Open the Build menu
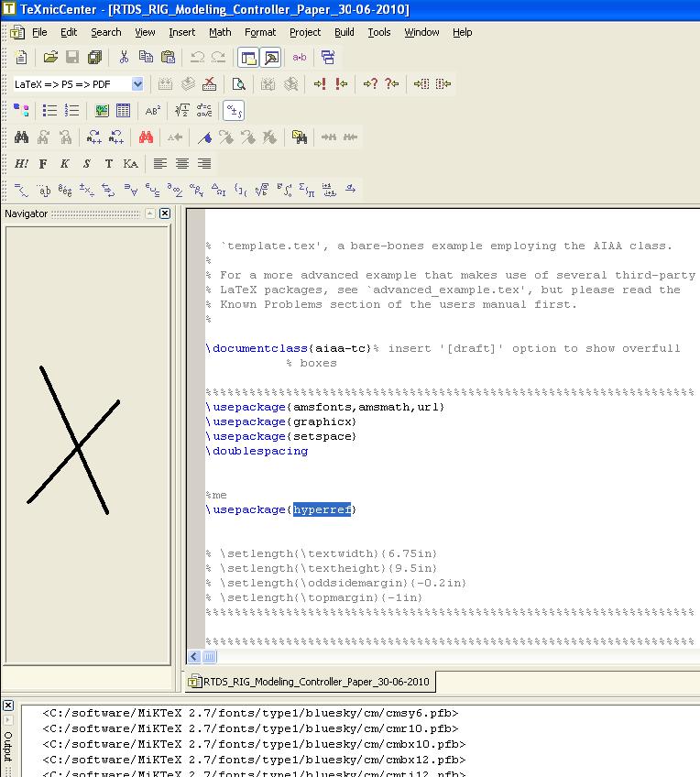Screen dimensions: 700x777 pos(345,32)
